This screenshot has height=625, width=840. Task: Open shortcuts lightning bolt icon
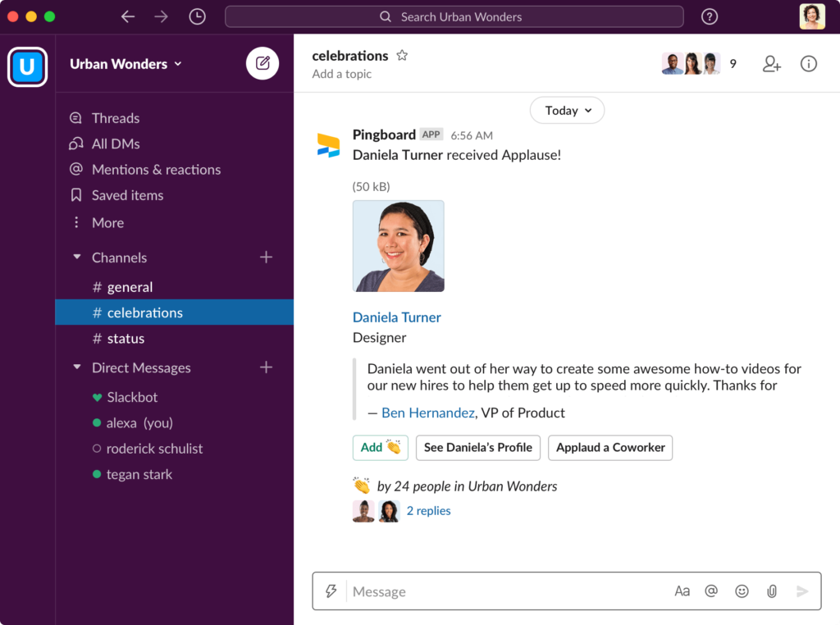tap(331, 591)
